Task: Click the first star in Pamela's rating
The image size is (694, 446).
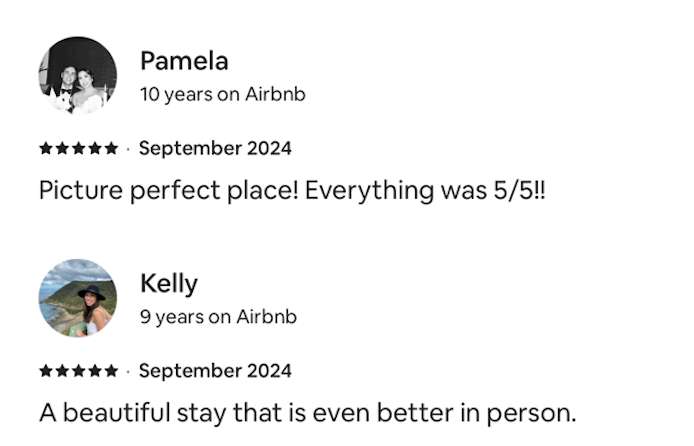Action: 46,149
